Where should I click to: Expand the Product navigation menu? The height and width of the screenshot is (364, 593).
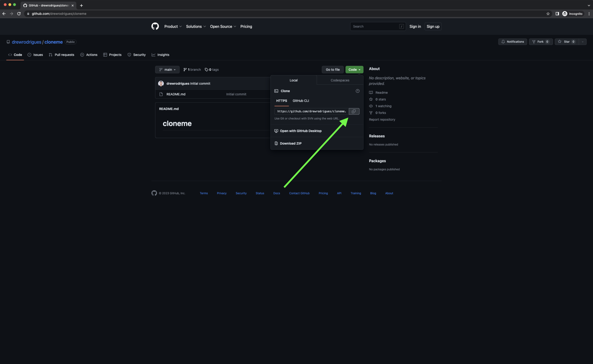(173, 26)
